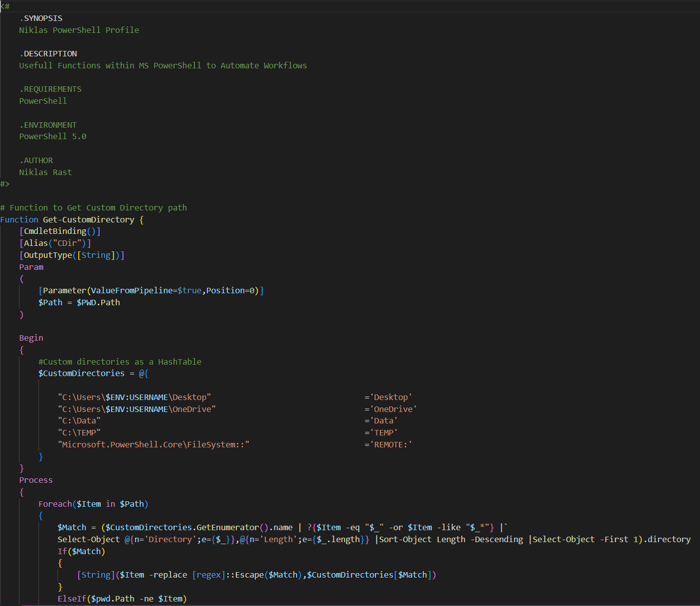Click the CmdletBinding attribute
The image size is (700, 606).
55,231
